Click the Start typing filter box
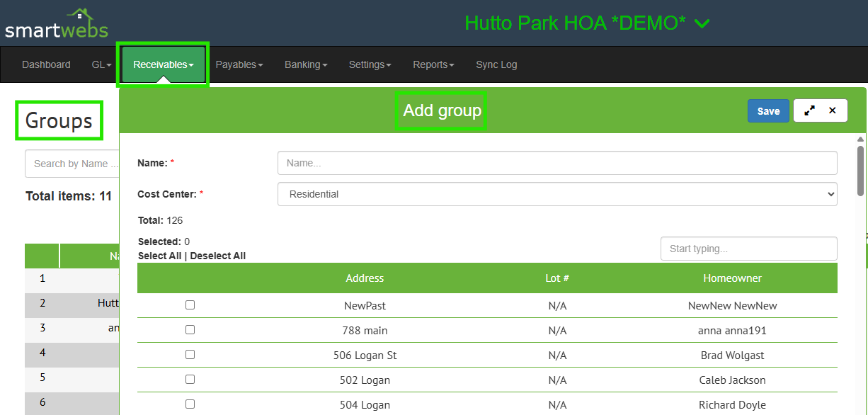Screen dimensions: 868x415 pyautogui.click(x=748, y=249)
